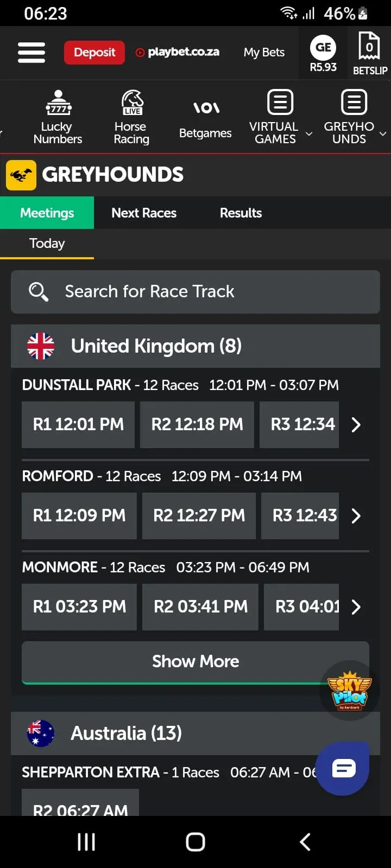The image size is (391, 868).
Task: Open Romford R2 12:27 PM
Action: tap(199, 515)
